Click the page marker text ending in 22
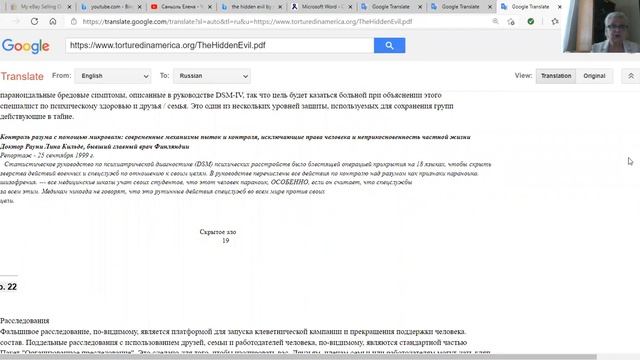 click(9, 287)
